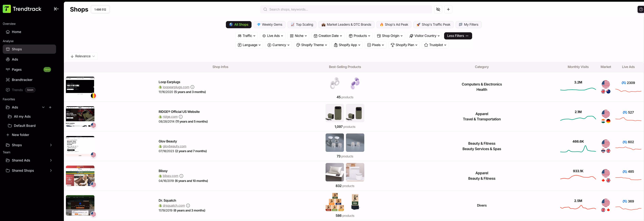The height and width of the screenshot is (221, 644).
Task: Click the Trendtrack logo
Action: point(22,9)
